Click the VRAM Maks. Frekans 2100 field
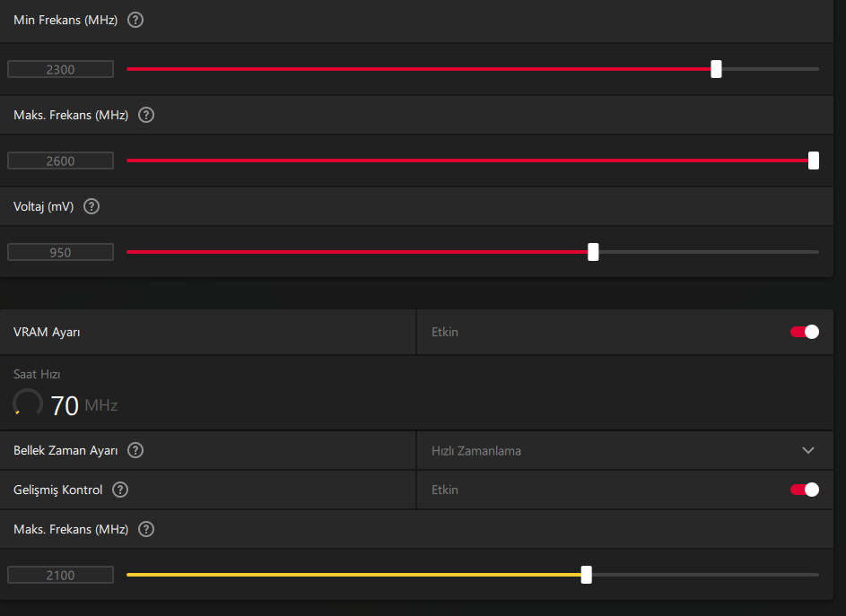 [60, 575]
